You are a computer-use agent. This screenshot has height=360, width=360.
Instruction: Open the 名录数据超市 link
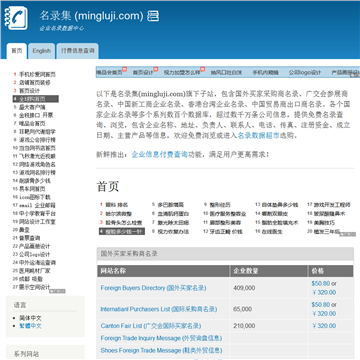(258, 136)
